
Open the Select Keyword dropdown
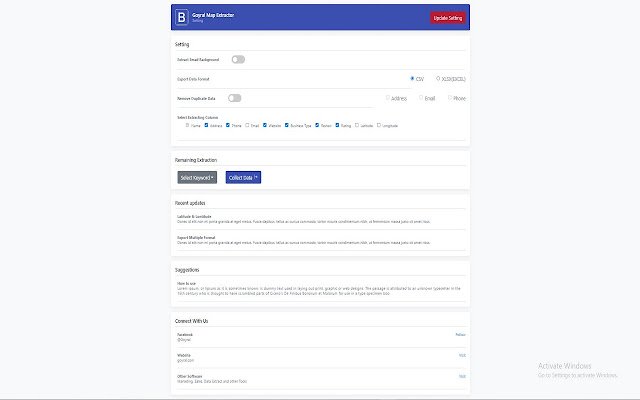click(x=197, y=178)
